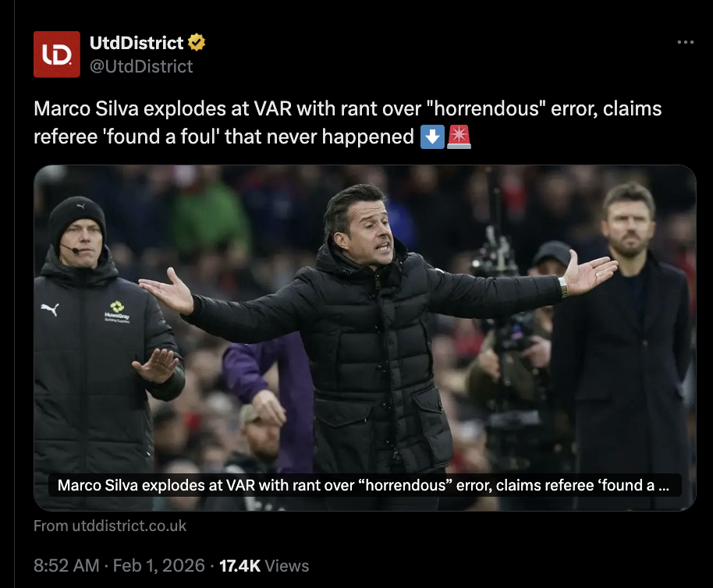The height and width of the screenshot is (588, 713).
Task: Click the blue down-arrow emoji
Action: (x=432, y=136)
